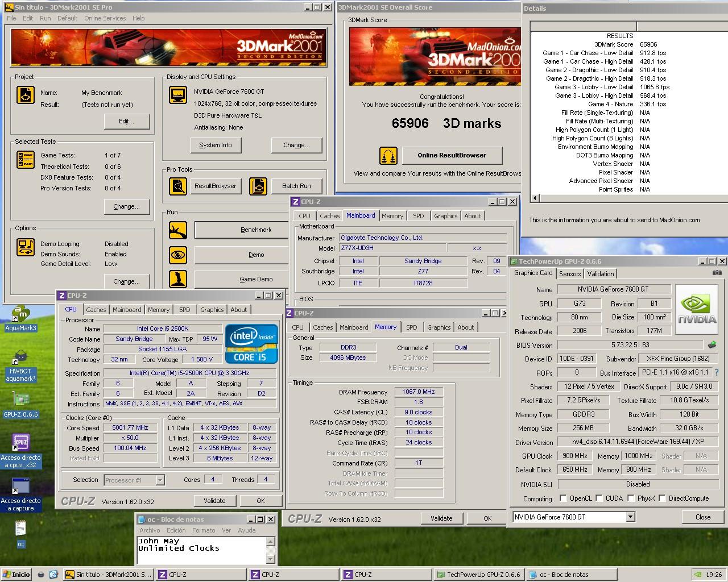
Task: Click the Project icon in 3DMark
Action: (26, 94)
